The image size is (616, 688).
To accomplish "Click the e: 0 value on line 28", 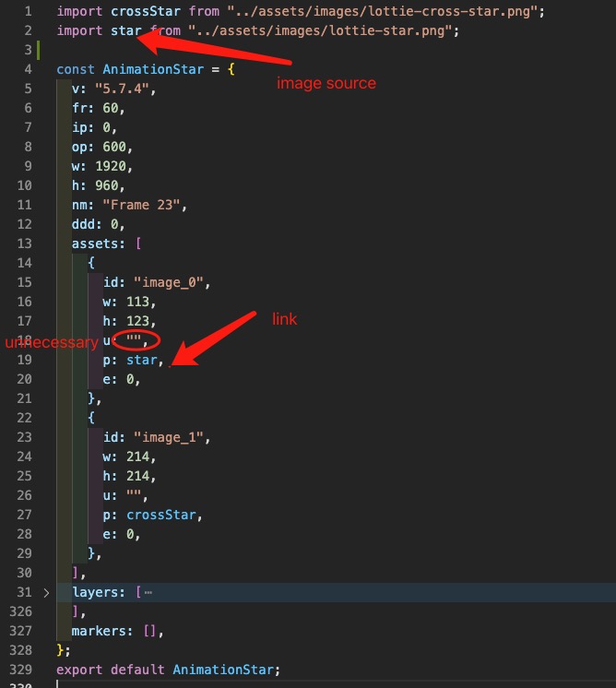I will [x=130, y=534].
